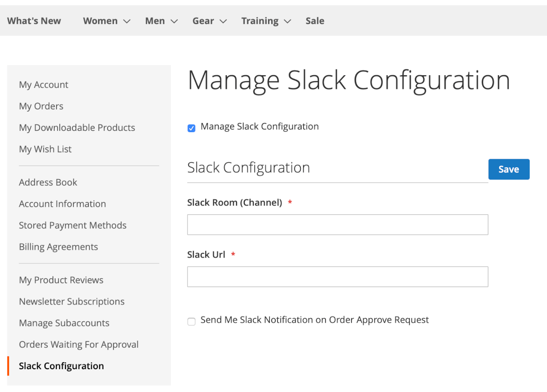Open My Account in the sidebar
This screenshot has width=547, height=392.
(44, 85)
